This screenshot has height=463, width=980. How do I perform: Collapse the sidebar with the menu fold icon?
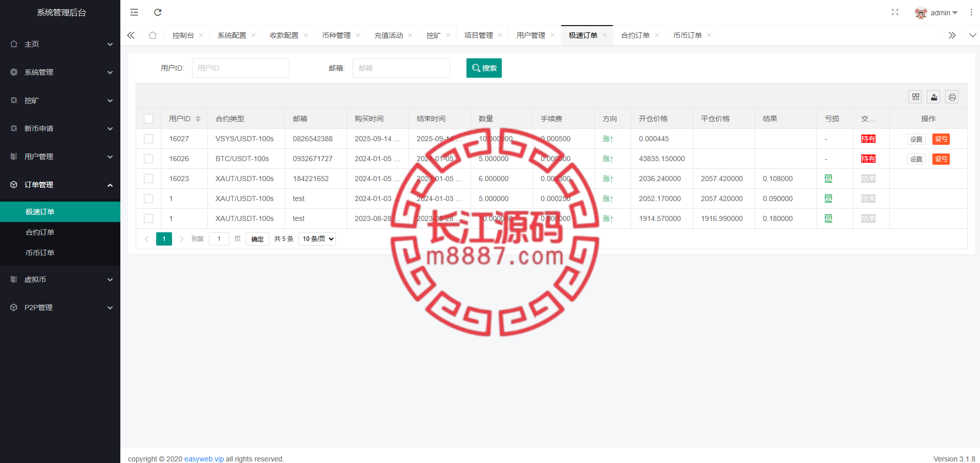point(134,12)
